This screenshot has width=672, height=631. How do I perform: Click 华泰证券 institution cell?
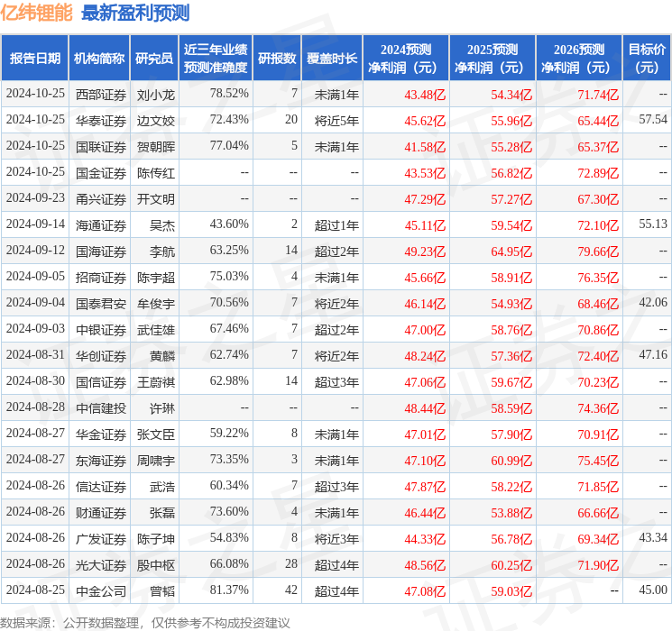tap(101, 121)
